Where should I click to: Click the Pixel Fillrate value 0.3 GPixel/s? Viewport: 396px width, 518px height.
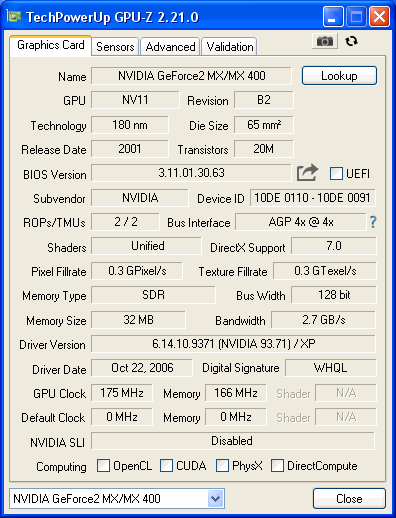click(137, 271)
